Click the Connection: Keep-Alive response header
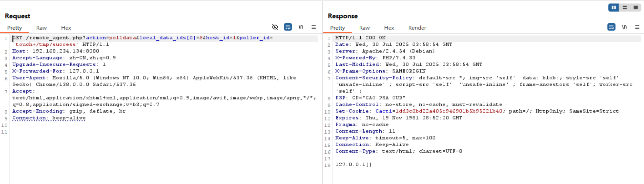This screenshot has height=184, width=644. 372,145
